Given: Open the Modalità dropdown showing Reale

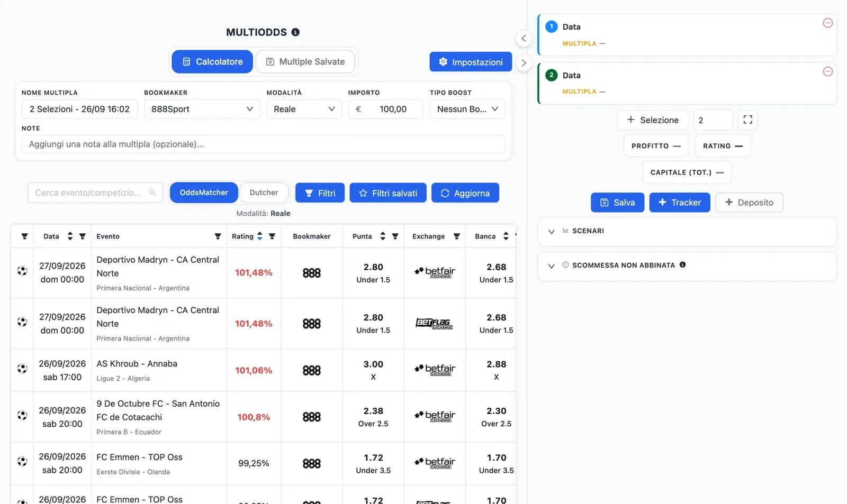Looking at the screenshot, I should pyautogui.click(x=304, y=109).
